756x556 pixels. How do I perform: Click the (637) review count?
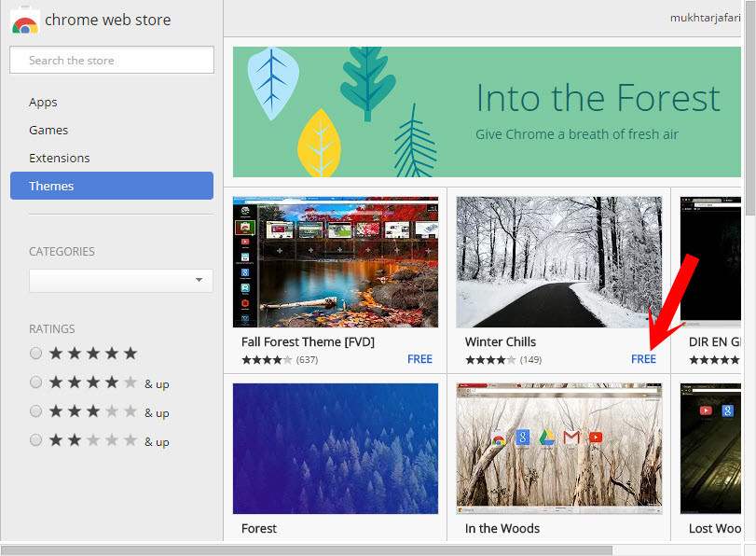pos(307,359)
